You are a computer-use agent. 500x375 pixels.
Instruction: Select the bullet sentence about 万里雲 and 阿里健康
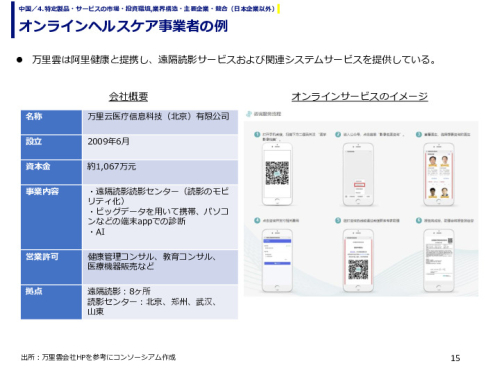coord(234,60)
